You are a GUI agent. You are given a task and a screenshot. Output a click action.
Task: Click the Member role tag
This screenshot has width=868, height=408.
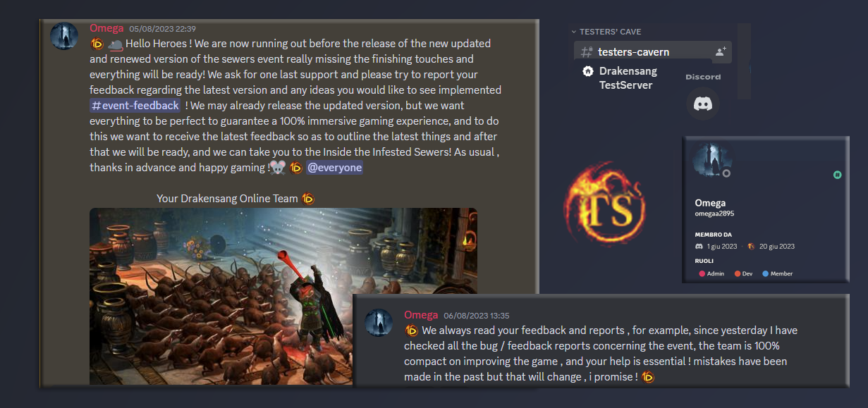[x=778, y=273]
